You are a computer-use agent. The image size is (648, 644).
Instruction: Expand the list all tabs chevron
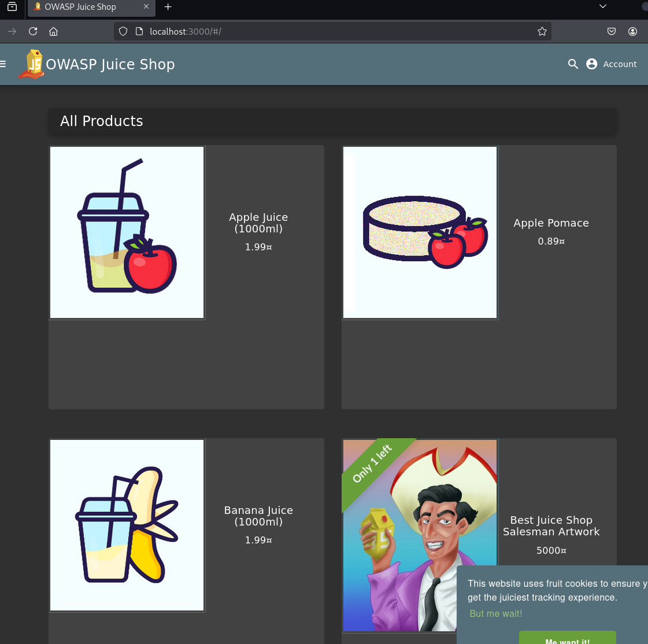coord(603,6)
